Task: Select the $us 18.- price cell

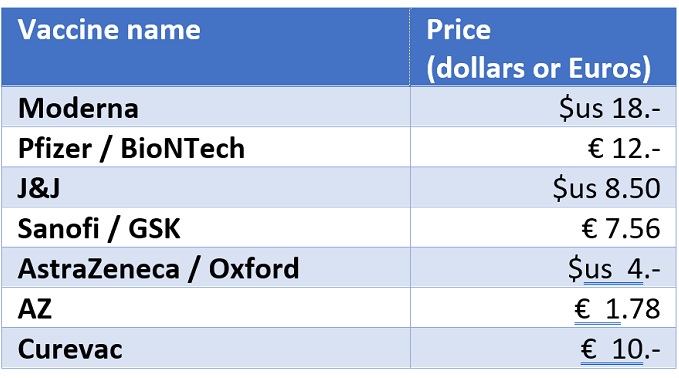Action: click(x=543, y=107)
